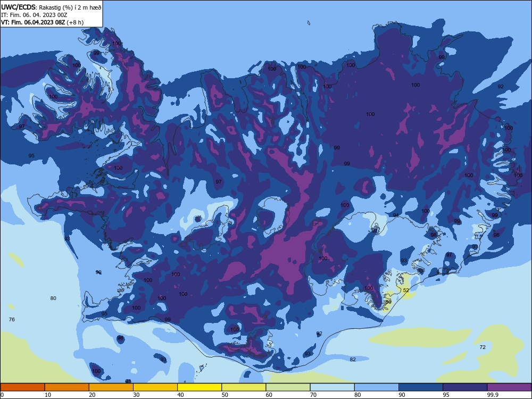Select the value 96 near the east coast
This screenshot has height=399, width=532.
(x=496, y=235)
